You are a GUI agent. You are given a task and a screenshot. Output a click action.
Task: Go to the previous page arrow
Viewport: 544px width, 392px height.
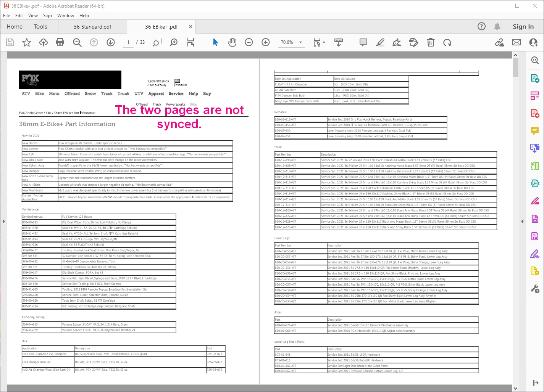click(94, 42)
